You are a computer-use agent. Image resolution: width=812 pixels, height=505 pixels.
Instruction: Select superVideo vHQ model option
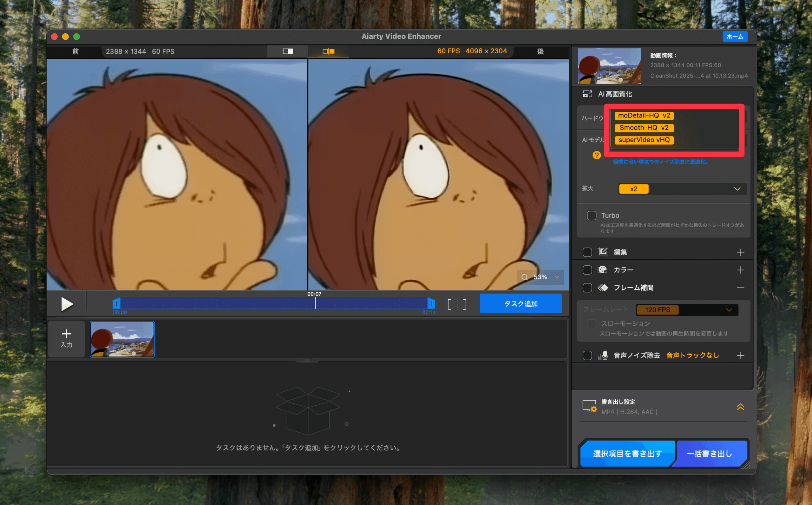644,140
